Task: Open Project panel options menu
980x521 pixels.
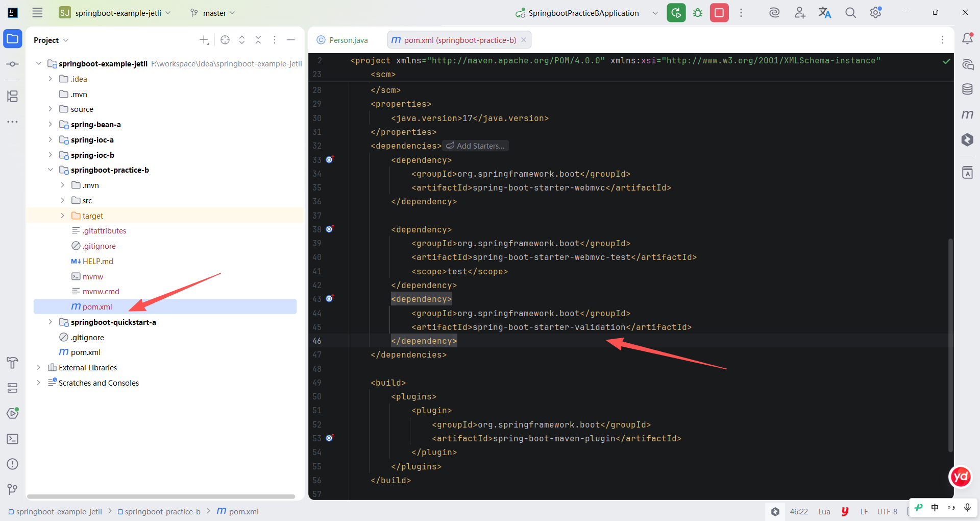Action: (x=275, y=40)
